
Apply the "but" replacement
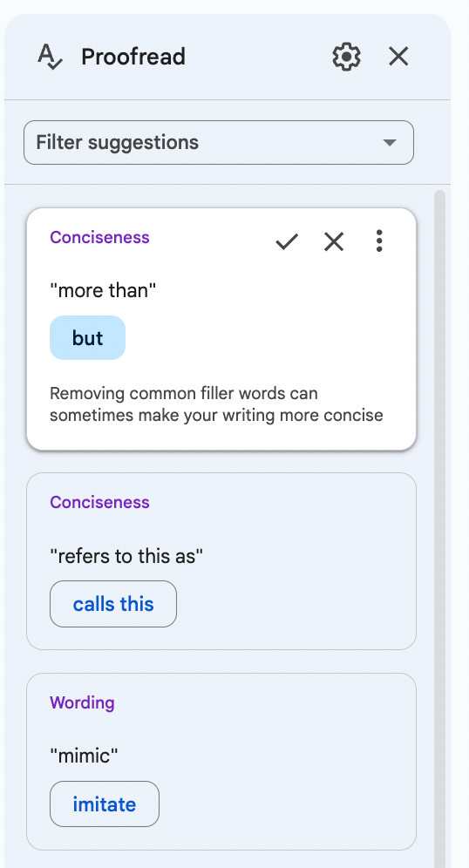pyautogui.click(x=87, y=337)
